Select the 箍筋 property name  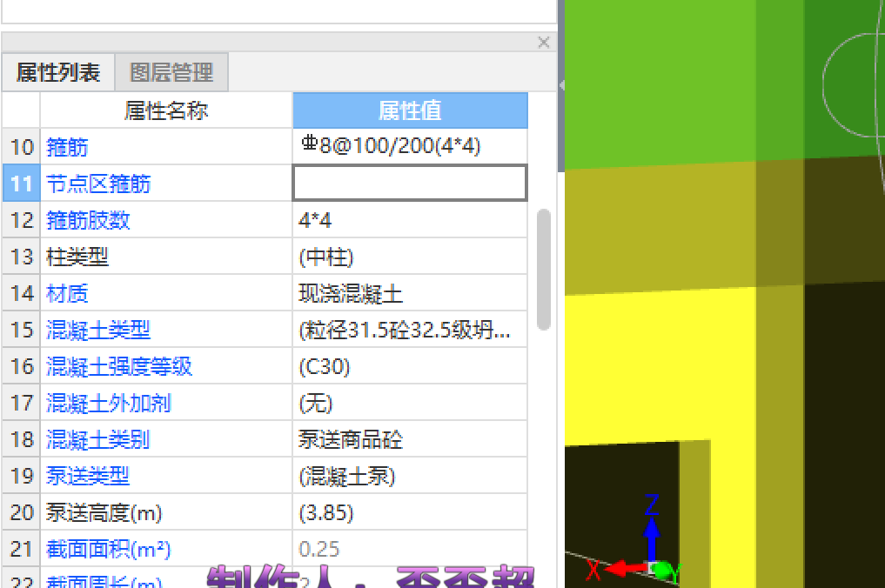(67, 147)
